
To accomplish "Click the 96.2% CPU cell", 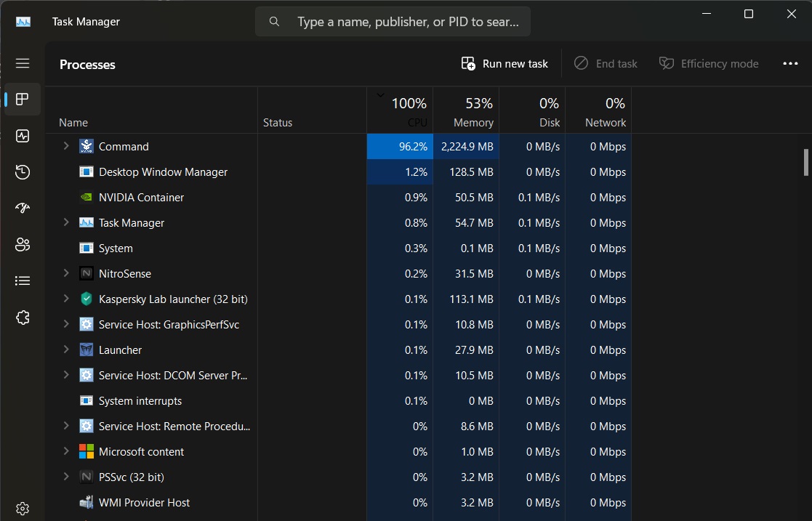I will pyautogui.click(x=400, y=147).
